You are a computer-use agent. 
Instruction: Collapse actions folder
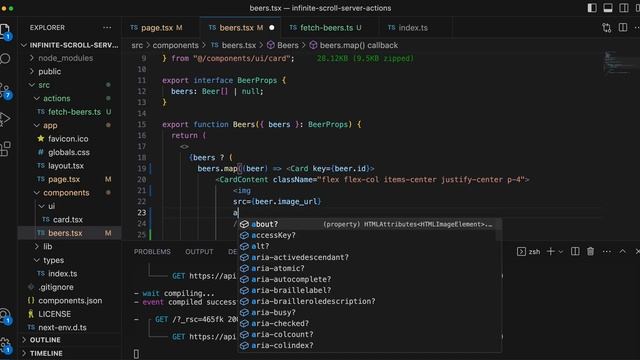69,98
